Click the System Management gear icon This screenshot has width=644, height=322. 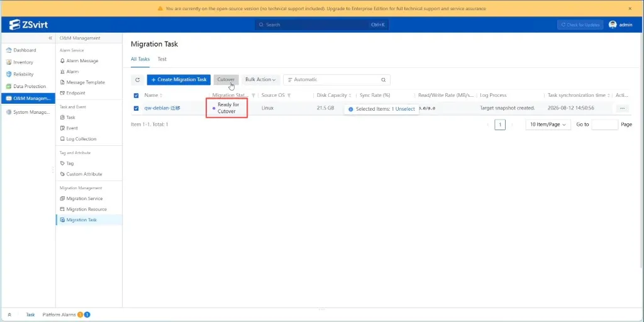point(9,112)
